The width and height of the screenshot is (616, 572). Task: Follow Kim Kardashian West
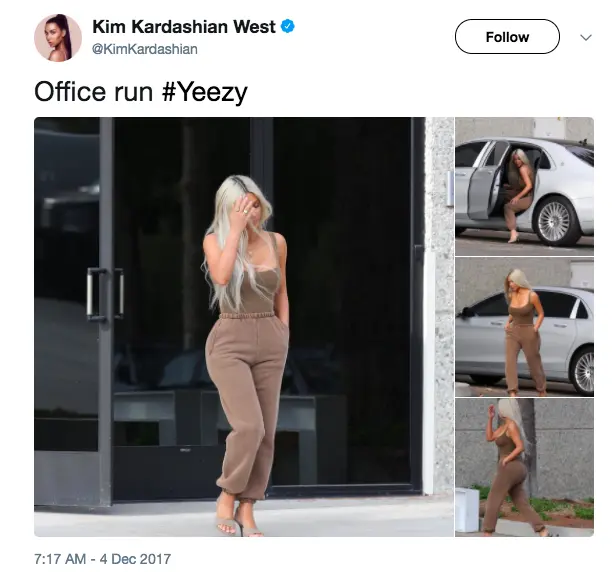tap(507, 37)
